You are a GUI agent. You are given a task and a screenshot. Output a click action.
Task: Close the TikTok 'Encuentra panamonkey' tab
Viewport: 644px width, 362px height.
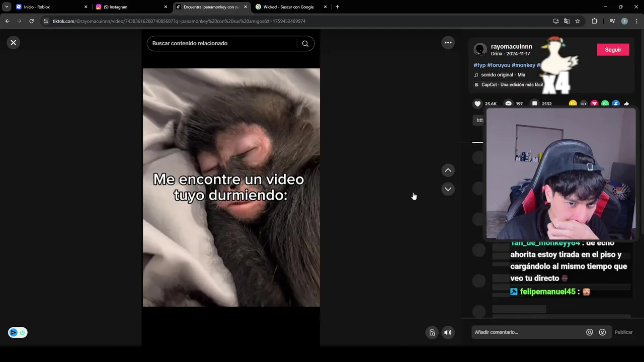tap(246, 7)
